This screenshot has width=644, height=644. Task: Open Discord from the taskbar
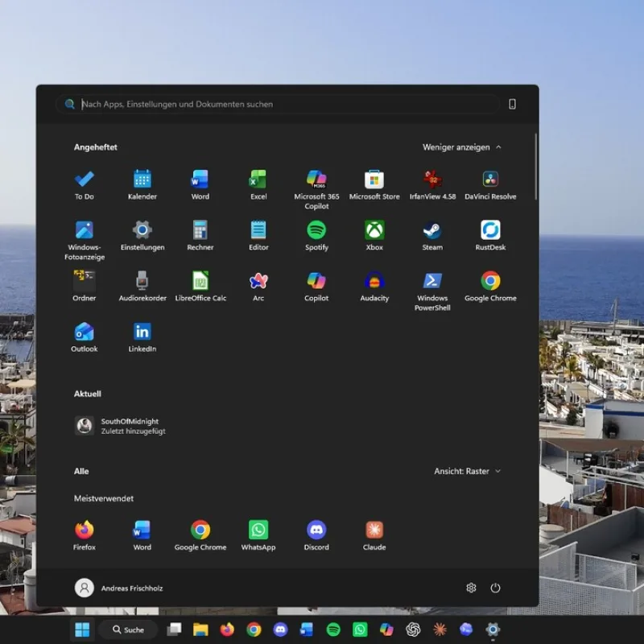pyautogui.click(x=280, y=630)
